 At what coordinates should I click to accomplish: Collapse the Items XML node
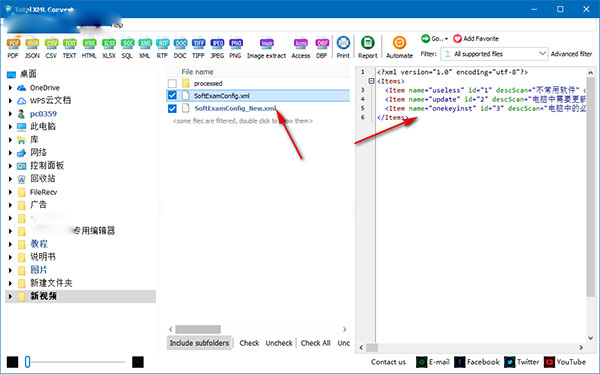(371, 81)
